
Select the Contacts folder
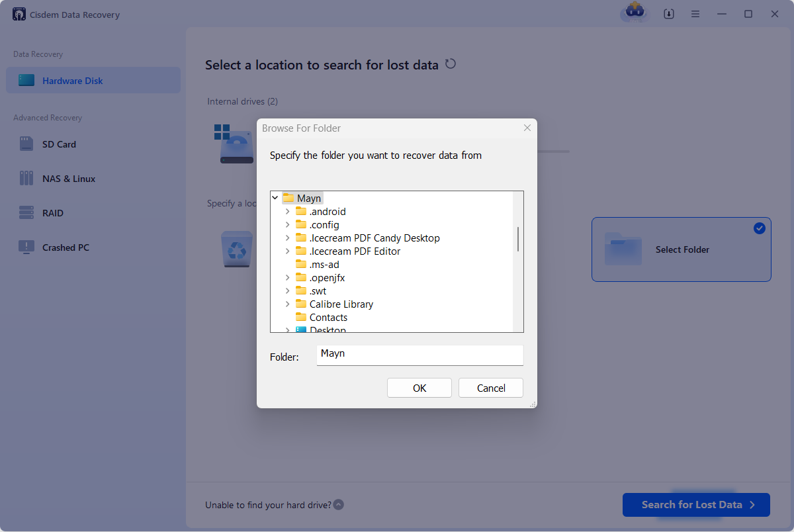pos(328,317)
